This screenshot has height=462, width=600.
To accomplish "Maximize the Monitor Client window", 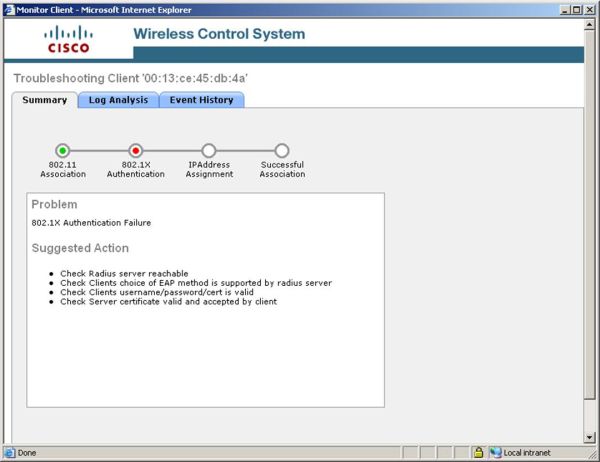I will click(577, 10).
